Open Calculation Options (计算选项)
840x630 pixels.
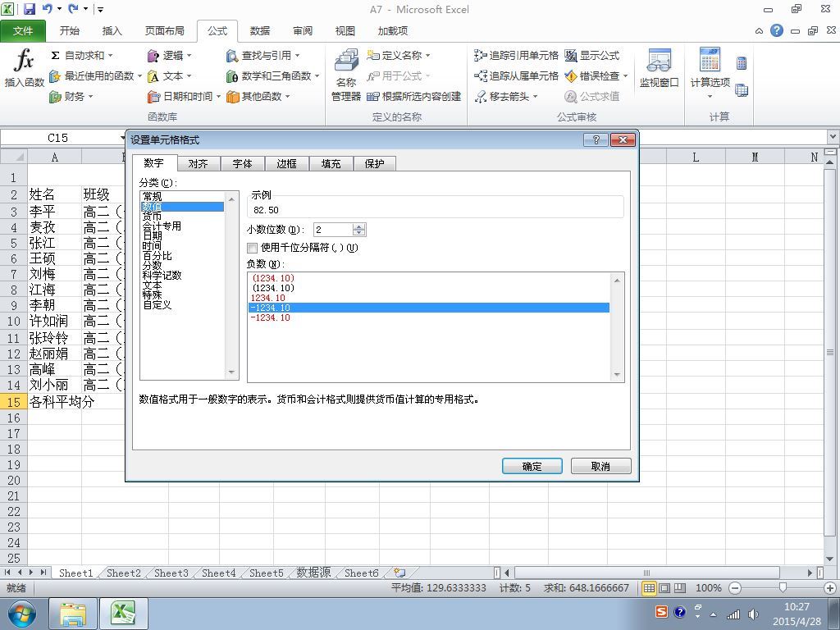(710, 73)
